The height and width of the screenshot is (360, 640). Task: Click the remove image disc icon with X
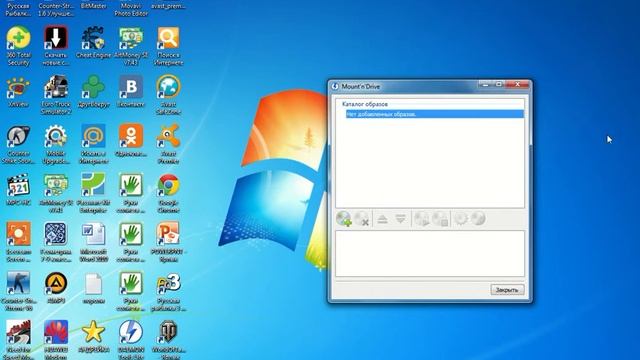pyautogui.click(x=362, y=219)
